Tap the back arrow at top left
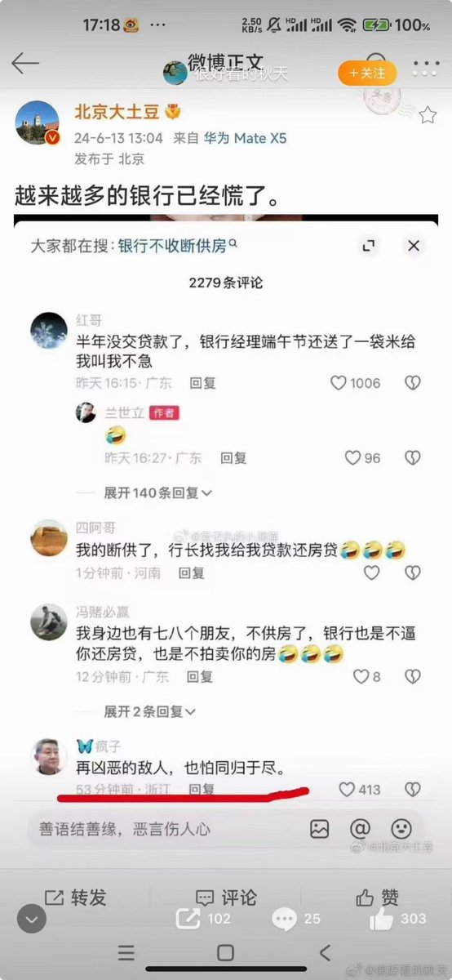This screenshot has width=452, height=980. [x=25, y=64]
